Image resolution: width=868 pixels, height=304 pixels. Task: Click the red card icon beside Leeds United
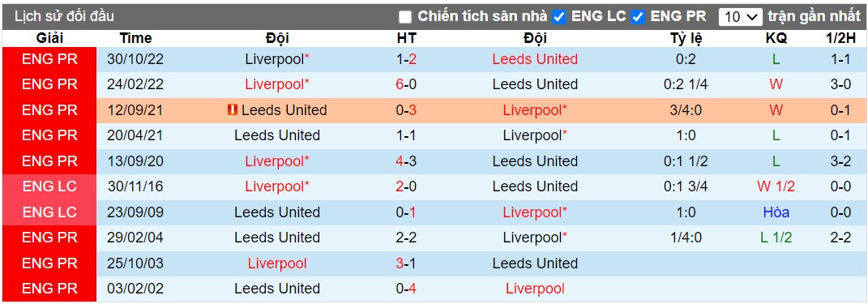click(x=232, y=110)
